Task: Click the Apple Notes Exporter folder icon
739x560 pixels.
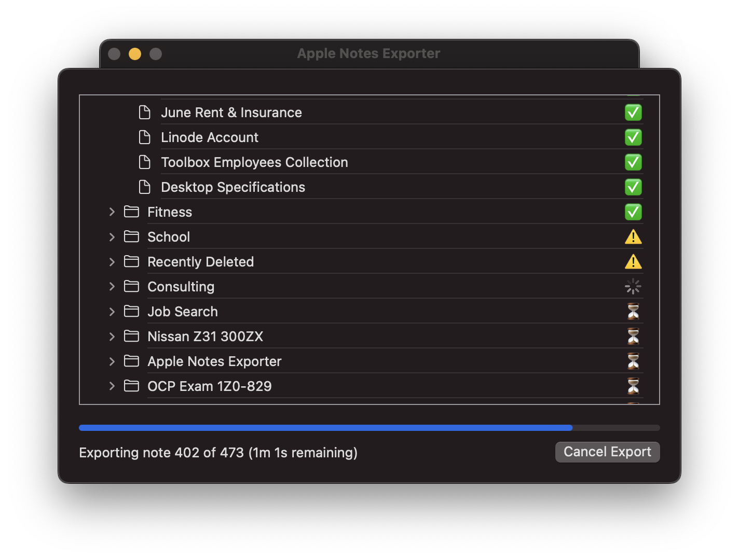Action: click(x=132, y=361)
